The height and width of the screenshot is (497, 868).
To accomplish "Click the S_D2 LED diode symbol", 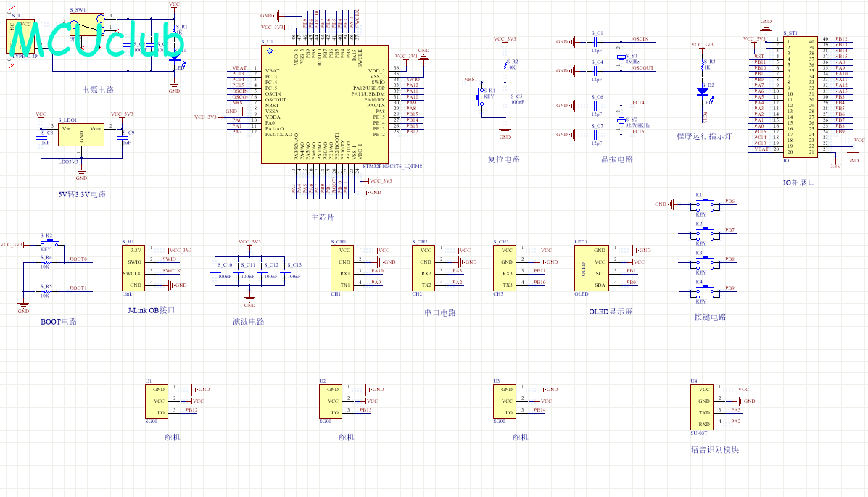I will [x=703, y=92].
